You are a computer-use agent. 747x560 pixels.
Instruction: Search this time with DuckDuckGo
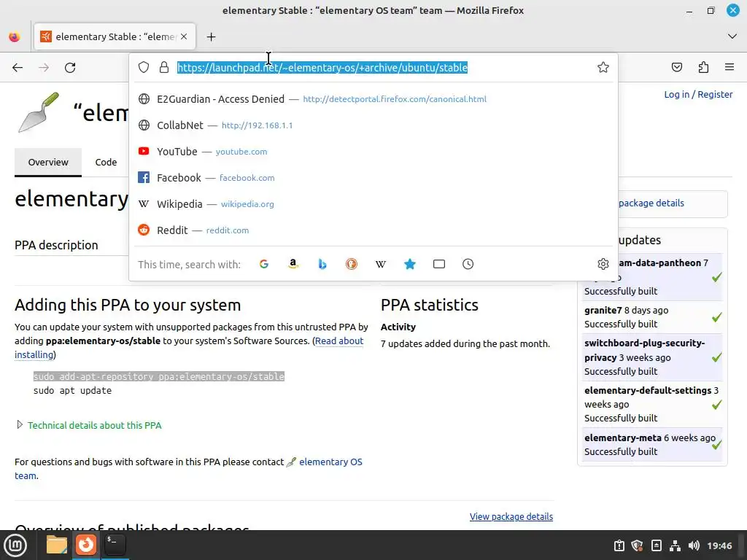(352, 264)
